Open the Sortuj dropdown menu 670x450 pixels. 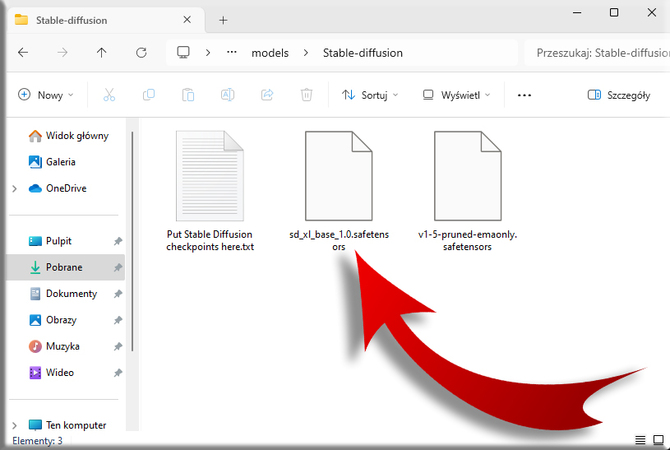click(370, 95)
